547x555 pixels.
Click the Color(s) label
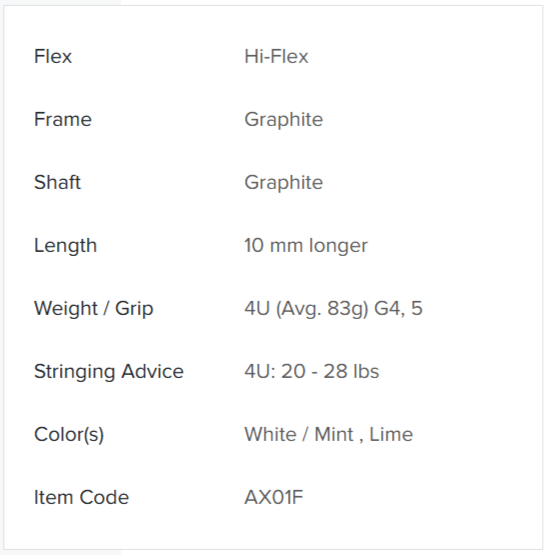pyautogui.click(x=69, y=434)
